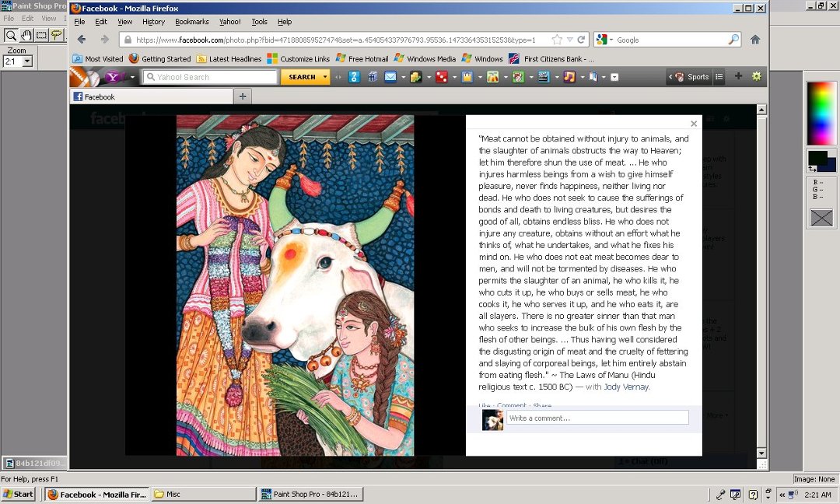Click the Google search magnifier icon
This screenshot has height=504, width=840.
[x=733, y=40]
